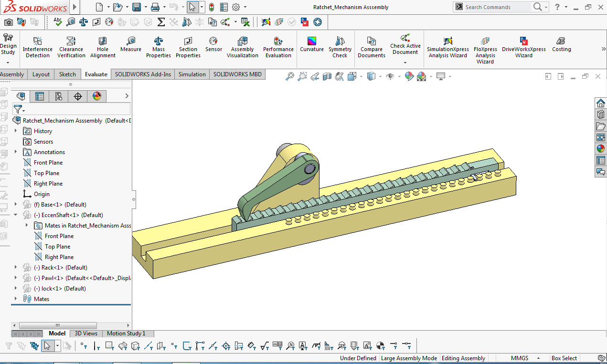Open the Measure tool
Viewport: 607px width, 364px height.
coord(130,46)
